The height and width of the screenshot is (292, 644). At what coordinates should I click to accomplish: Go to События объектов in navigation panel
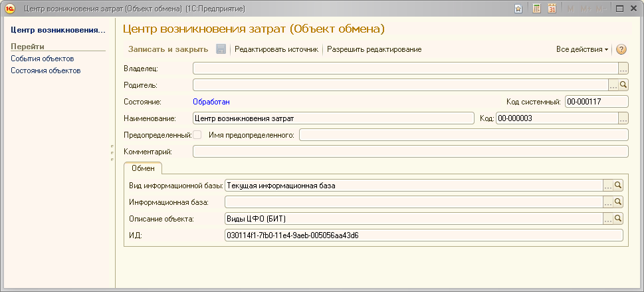pos(42,59)
